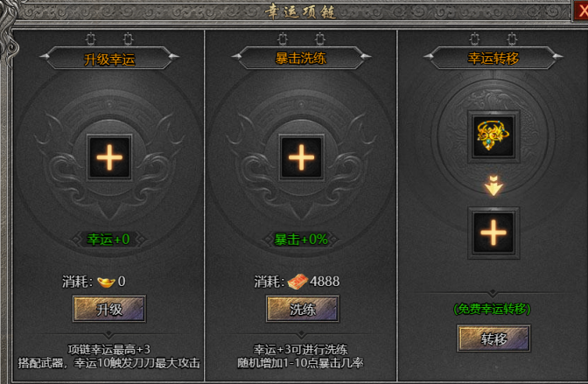Close the 幸运项链 window
Viewport: 588px width, 384px height.
[581, 10]
